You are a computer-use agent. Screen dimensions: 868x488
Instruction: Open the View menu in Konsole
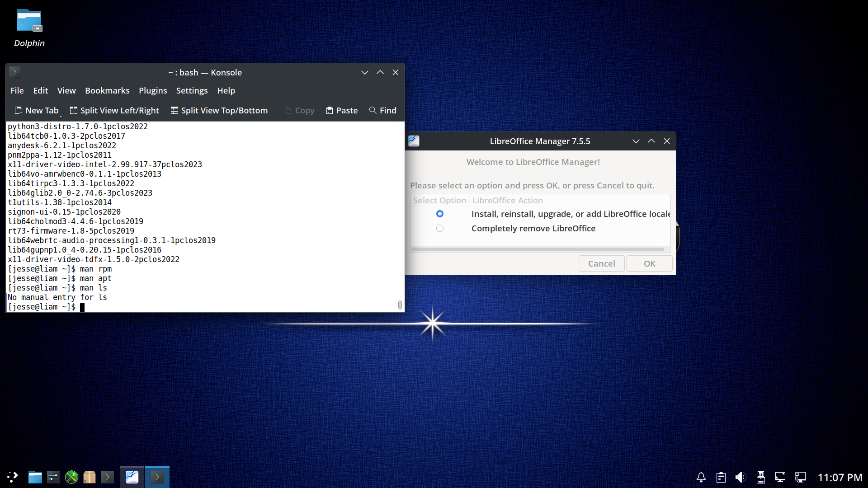66,90
